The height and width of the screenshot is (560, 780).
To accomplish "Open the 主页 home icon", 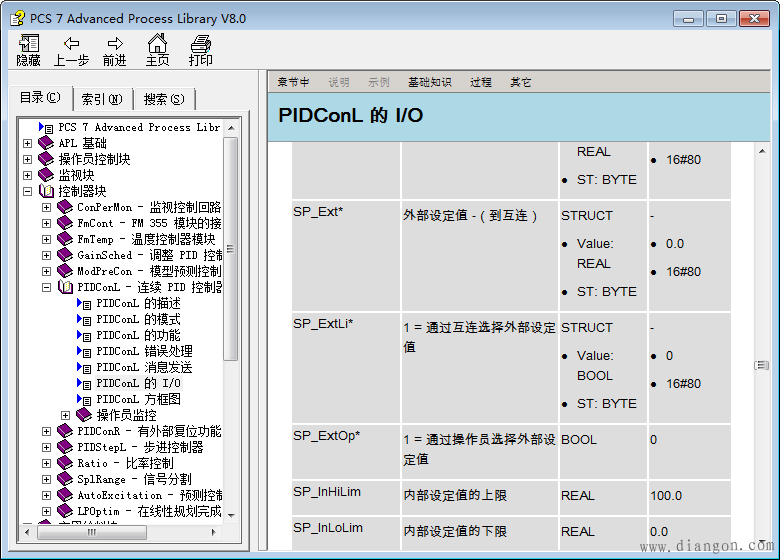I will coord(157,43).
